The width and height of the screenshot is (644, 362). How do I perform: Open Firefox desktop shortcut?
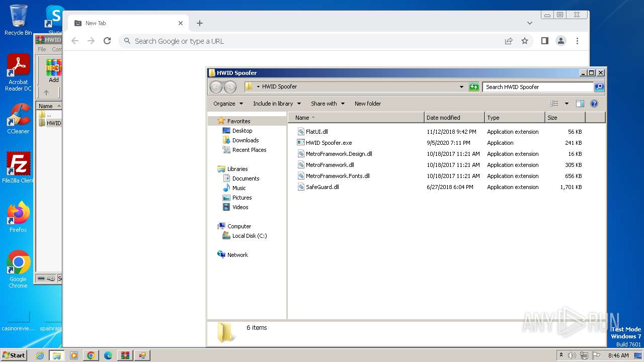click(18, 217)
